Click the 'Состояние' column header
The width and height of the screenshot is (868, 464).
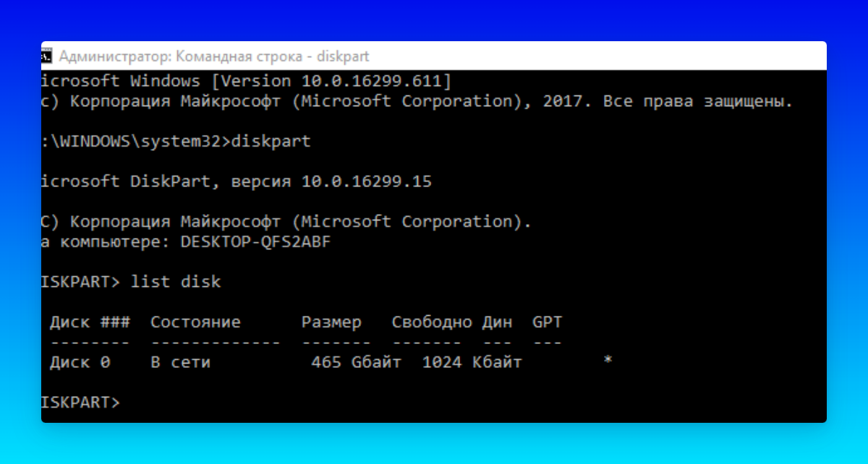pyautogui.click(x=195, y=322)
